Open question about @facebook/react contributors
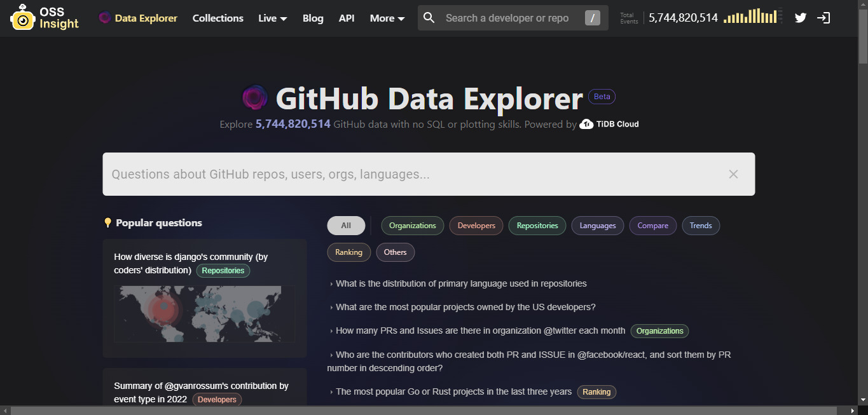868x415 pixels. (x=529, y=361)
